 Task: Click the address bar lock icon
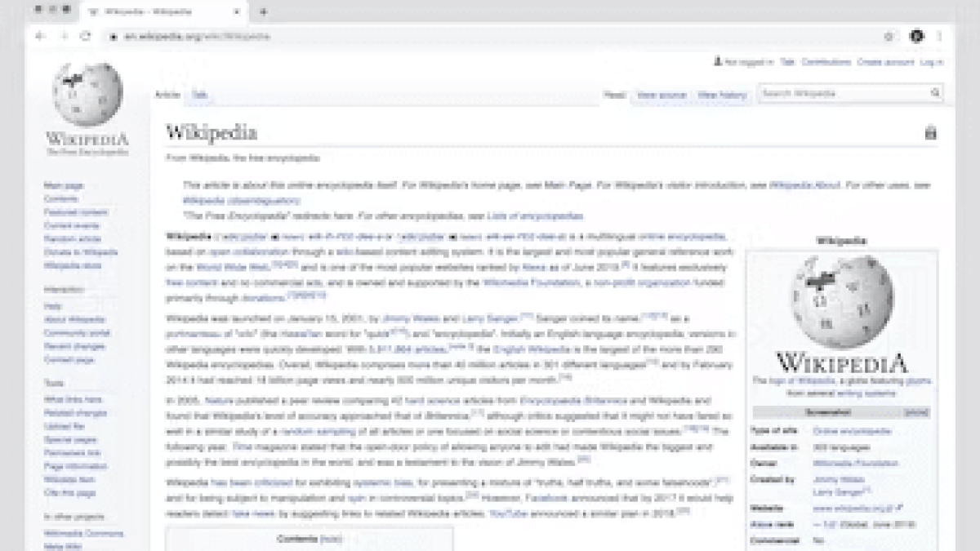(x=114, y=37)
